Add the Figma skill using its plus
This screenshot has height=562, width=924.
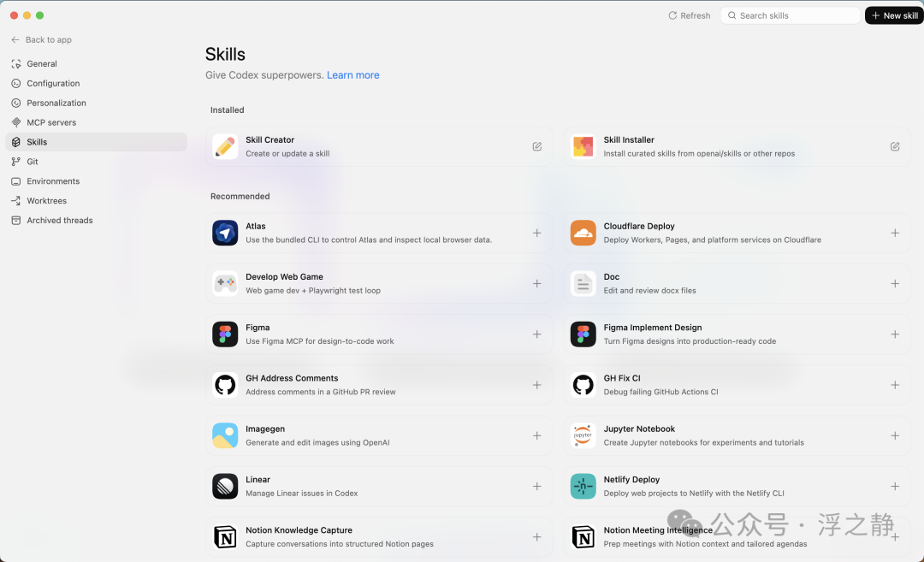(x=536, y=334)
